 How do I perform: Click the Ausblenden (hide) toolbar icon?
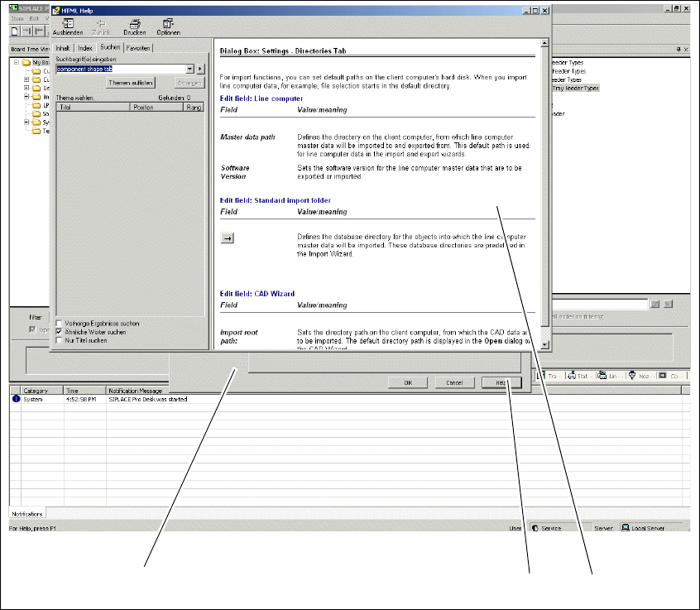click(x=68, y=24)
